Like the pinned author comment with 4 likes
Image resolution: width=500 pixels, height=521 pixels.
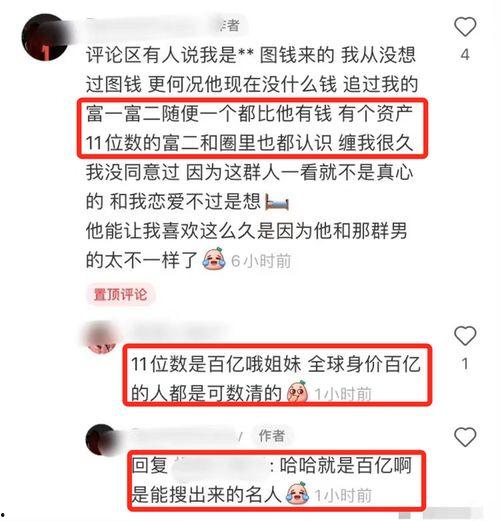(x=465, y=27)
